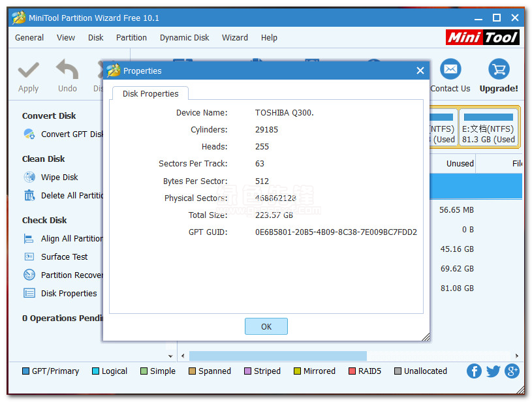
Task: Click the Disk Properties sidebar link
Action: (69, 294)
